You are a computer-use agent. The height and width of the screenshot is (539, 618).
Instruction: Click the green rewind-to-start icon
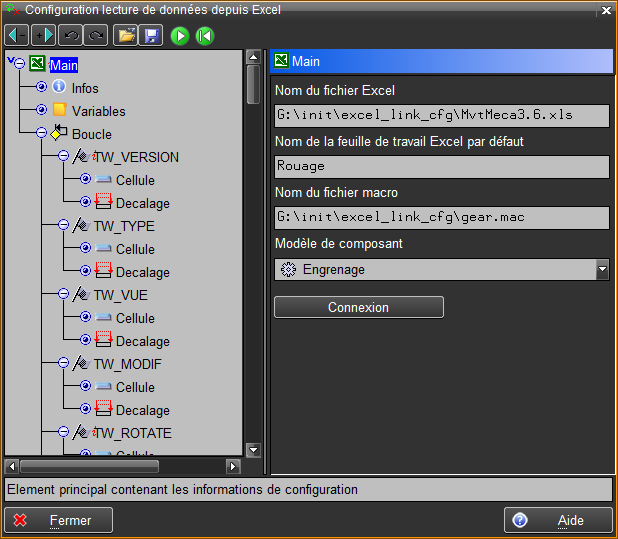pos(205,36)
